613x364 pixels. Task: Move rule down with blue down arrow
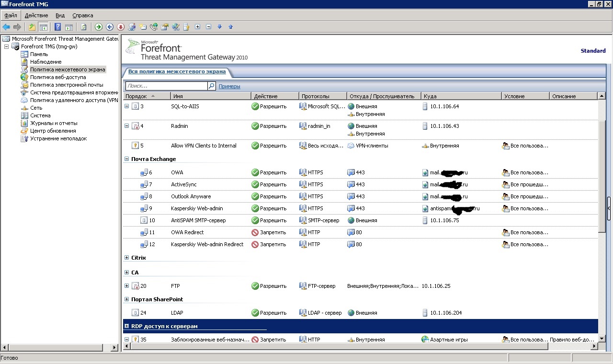coord(220,27)
